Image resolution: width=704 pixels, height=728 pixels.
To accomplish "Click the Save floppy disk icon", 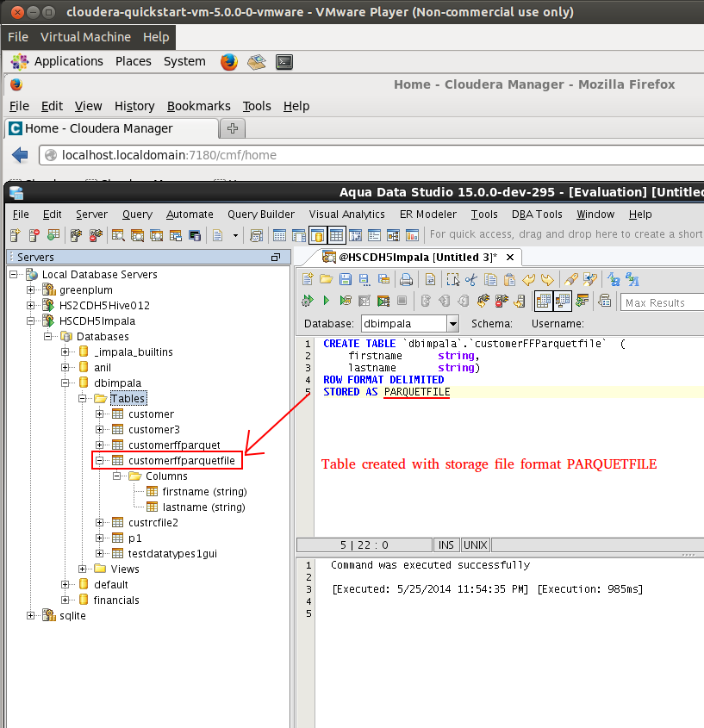I will point(345,279).
